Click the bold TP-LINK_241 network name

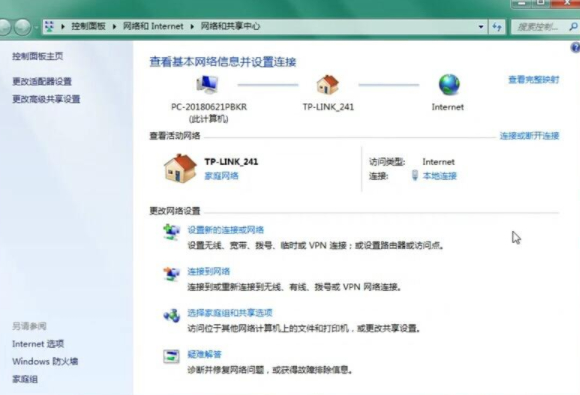point(232,162)
